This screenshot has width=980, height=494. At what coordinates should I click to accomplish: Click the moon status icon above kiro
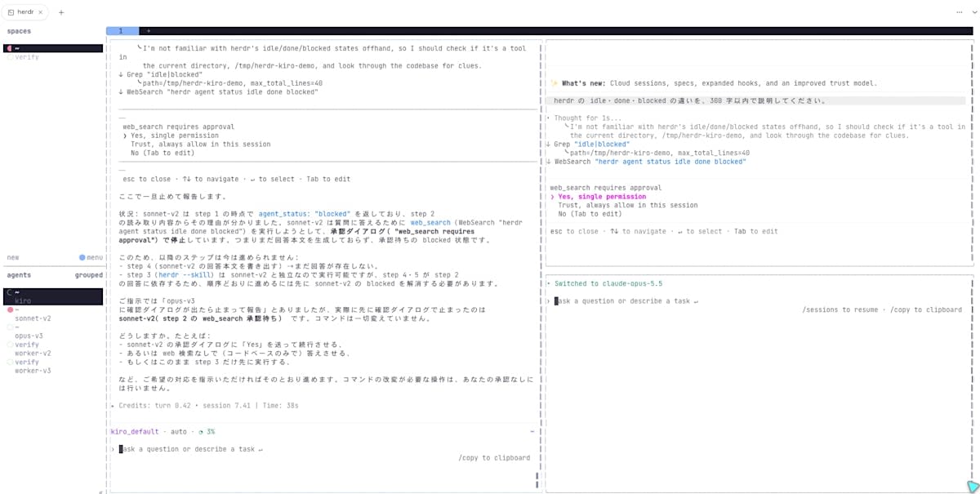point(10,292)
